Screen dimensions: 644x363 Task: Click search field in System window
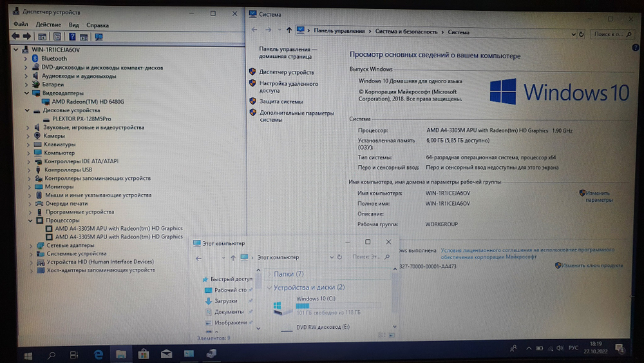[x=611, y=34]
